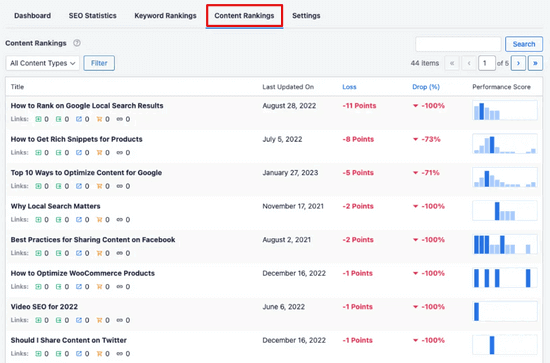Select the '-11 Points' loss value

(x=359, y=106)
